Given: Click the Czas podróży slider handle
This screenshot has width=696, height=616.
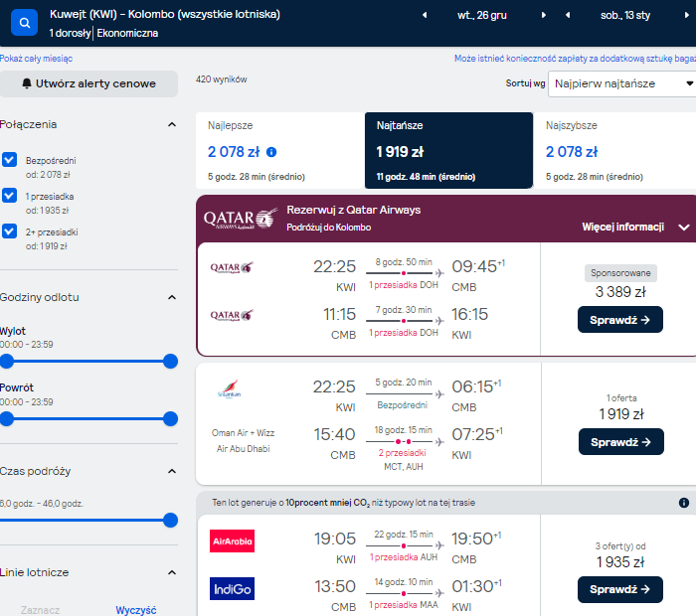Looking at the screenshot, I should [170, 521].
